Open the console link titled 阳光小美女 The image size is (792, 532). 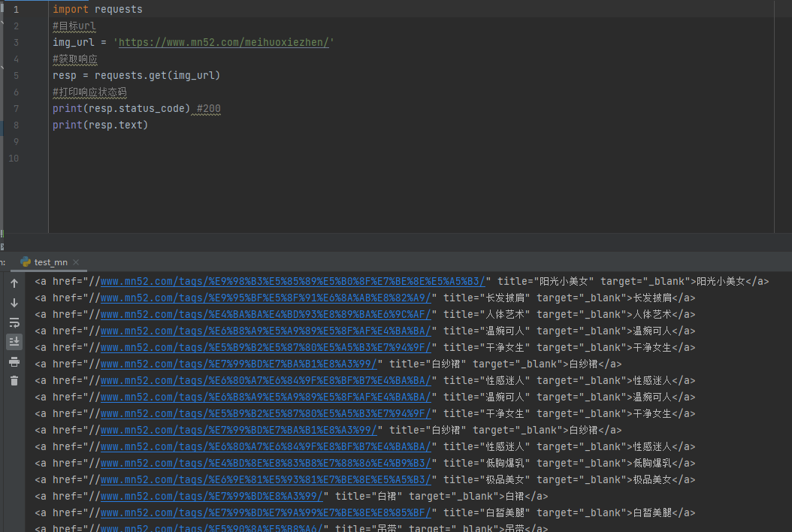click(x=292, y=282)
